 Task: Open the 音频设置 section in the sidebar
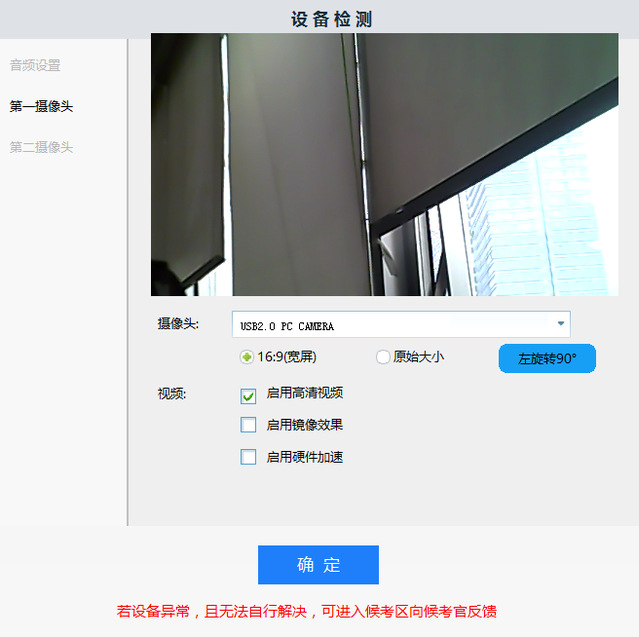click(35, 66)
